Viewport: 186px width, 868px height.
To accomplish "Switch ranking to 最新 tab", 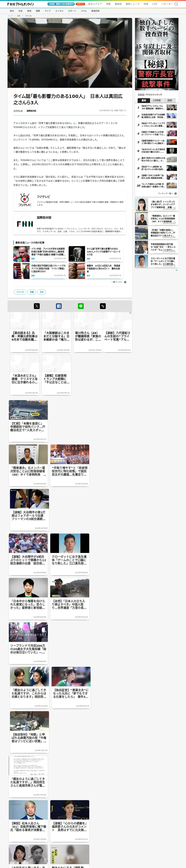I will click(x=144, y=100).
